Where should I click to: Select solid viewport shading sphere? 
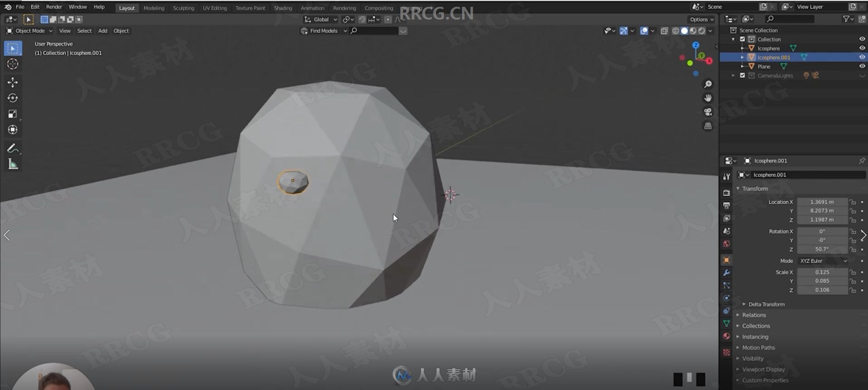684,31
